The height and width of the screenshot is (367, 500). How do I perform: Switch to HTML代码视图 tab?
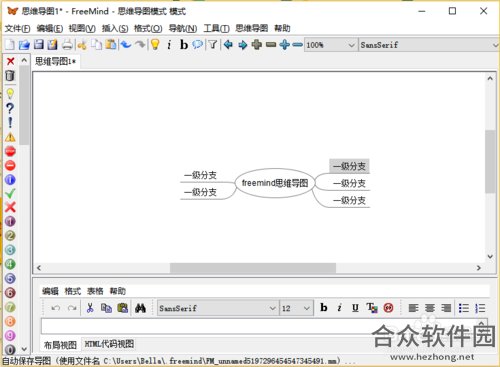(109, 344)
